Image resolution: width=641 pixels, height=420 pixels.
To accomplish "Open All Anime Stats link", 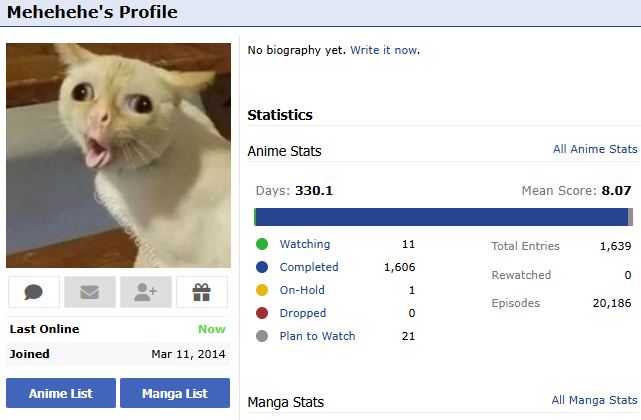I will (595, 149).
